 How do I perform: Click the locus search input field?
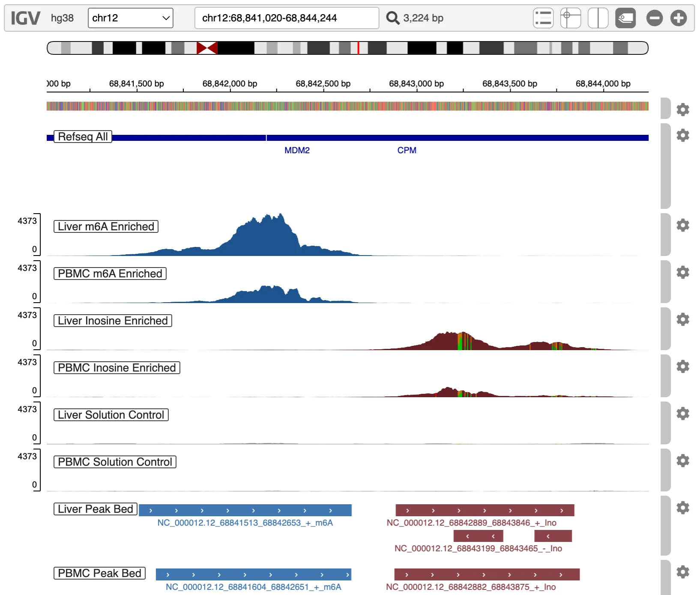click(286, 18)
